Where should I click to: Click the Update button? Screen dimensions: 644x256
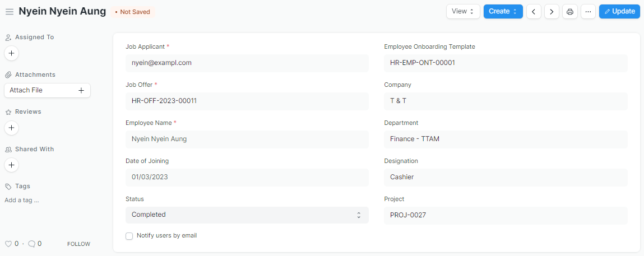tap(619, 12)
